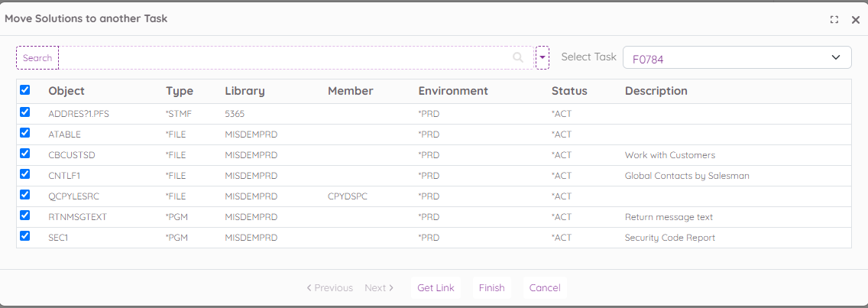Image resolution: width=868 pixels, height=308 pixels.
Task: Close the Move Solutions dialog
Action: click(x=855, y=20)
